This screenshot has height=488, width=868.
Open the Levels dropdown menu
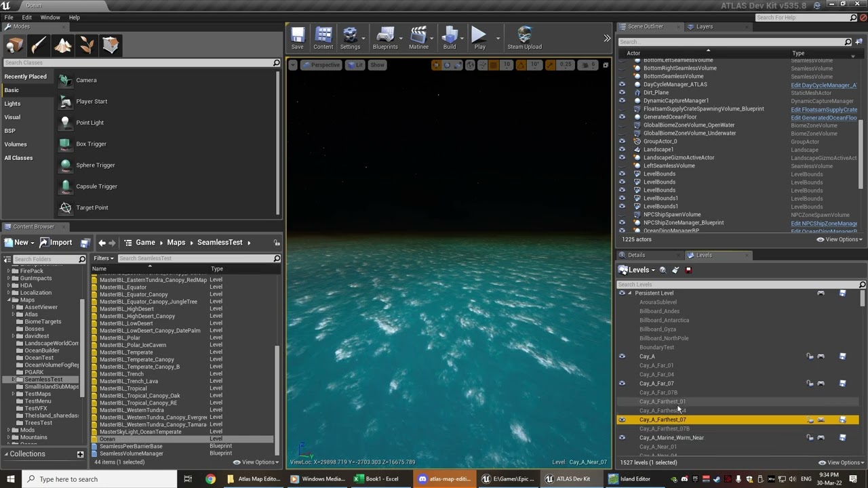pos(637,270)
